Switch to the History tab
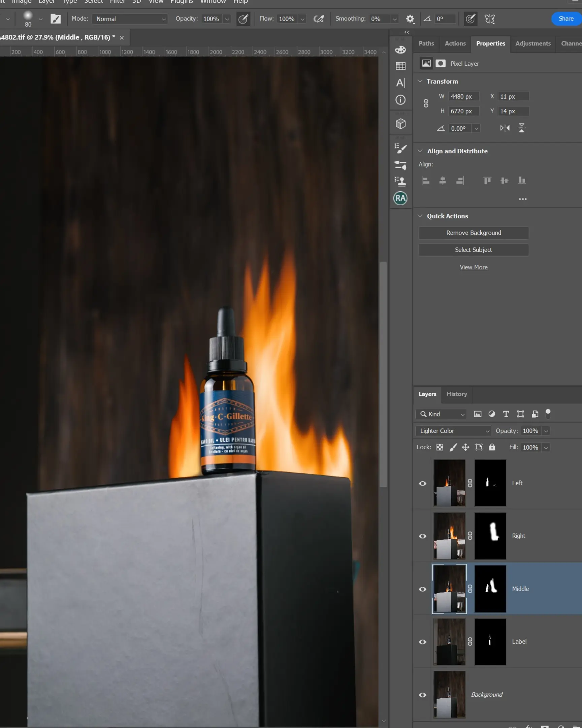 click(x=457, y=394)
